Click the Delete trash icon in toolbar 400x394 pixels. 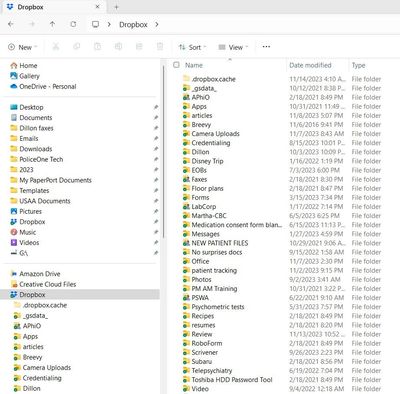160,47
